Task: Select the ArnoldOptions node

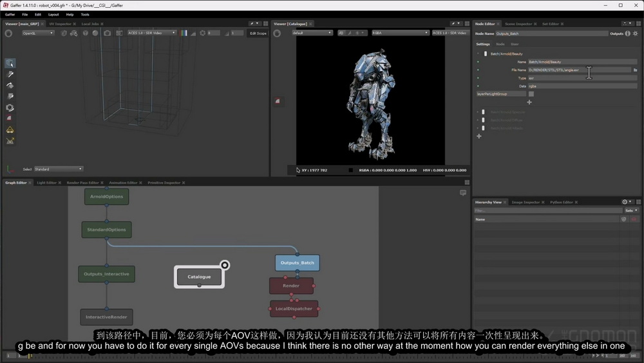Action: pyautogui.click(x=107, y=197)
